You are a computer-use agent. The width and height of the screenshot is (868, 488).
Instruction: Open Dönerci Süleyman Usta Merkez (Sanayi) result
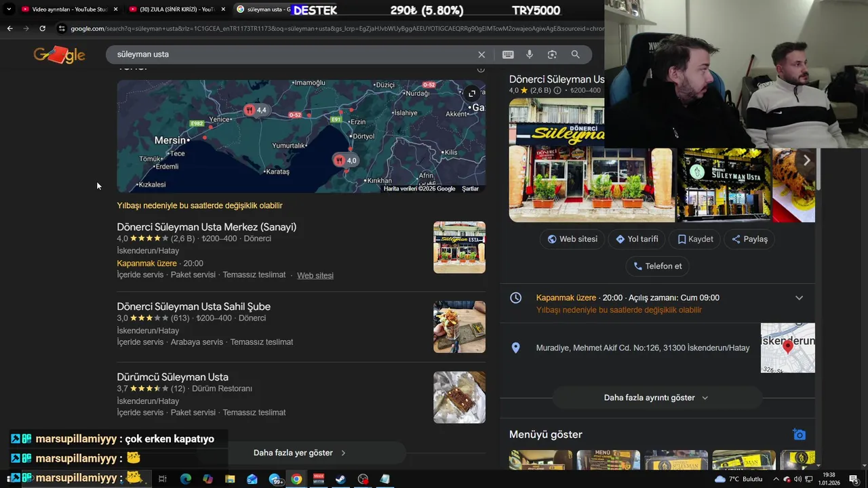pos(206,227)
